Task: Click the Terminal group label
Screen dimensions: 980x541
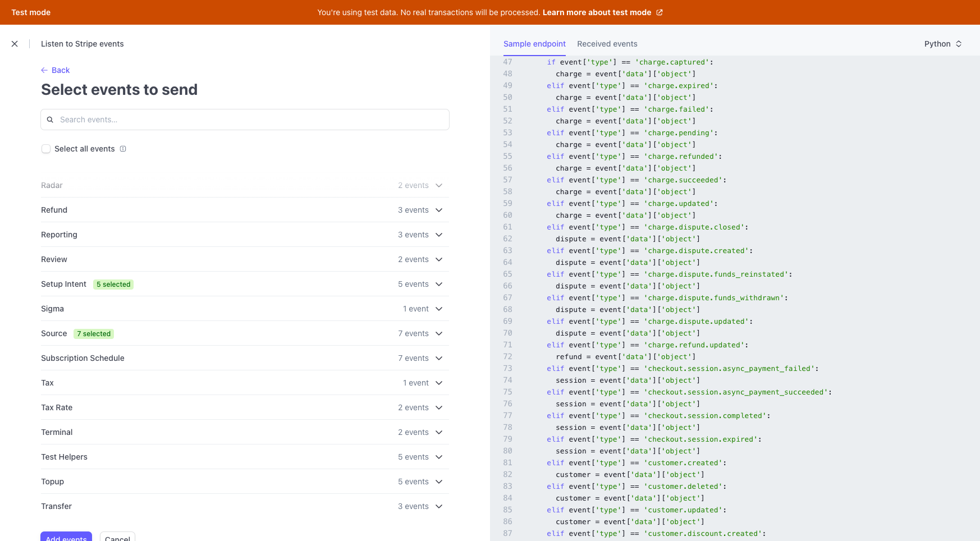Action: pyautogui.click(x=57, y=432)
